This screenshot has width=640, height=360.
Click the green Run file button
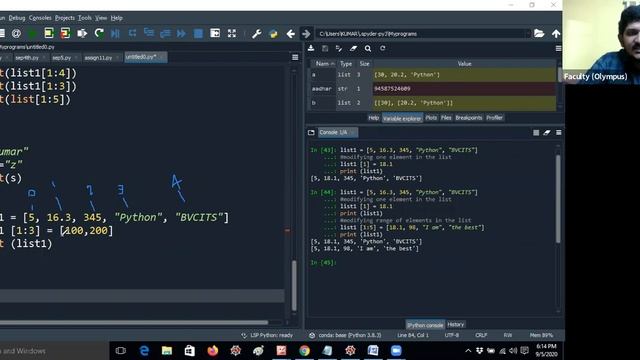tap(32, 33)
